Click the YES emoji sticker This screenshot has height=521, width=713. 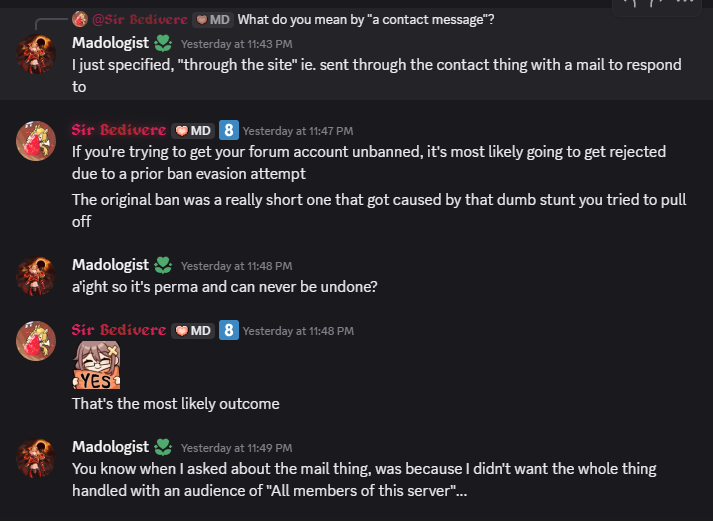point(96,366)
